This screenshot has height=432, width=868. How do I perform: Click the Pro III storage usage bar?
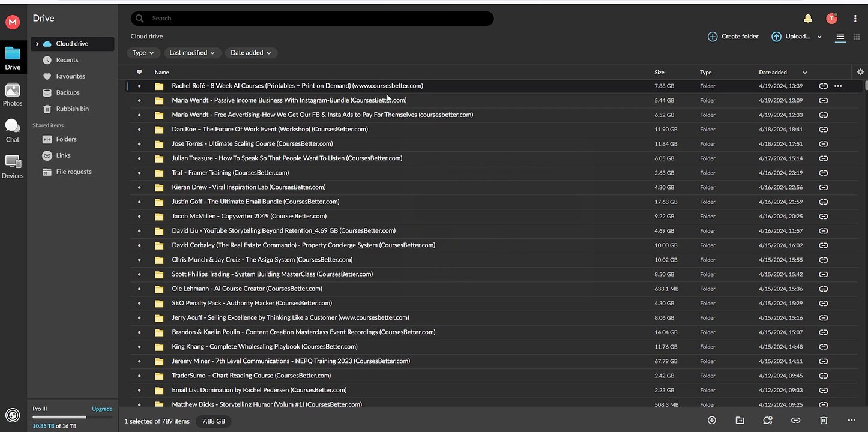(73, 417)
